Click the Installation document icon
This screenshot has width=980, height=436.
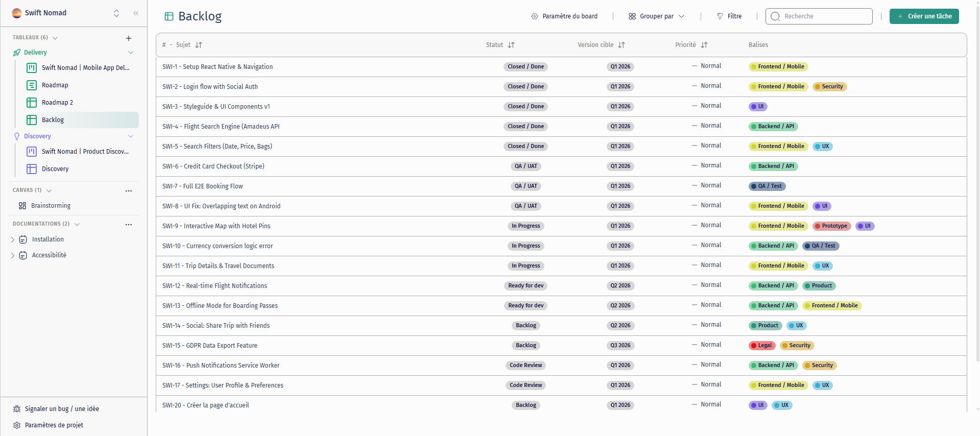[x=23, y=239]
